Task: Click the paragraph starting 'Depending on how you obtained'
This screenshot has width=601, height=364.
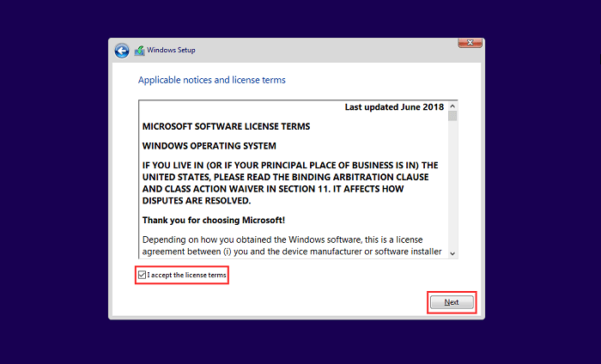Action: pyautogui.click(x=292, y=246)
